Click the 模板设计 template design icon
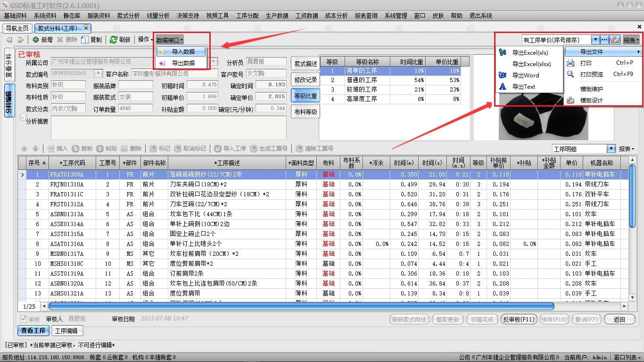The height and width of the screenshot is (362, 644). pos(570,100)
